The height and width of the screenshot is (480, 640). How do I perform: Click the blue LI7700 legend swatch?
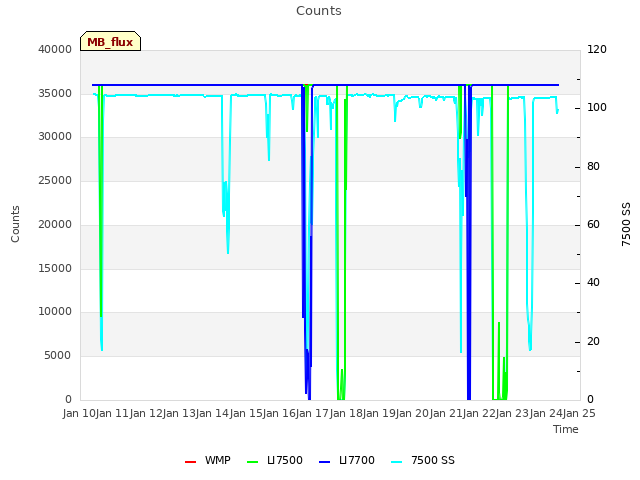[324, 462]
